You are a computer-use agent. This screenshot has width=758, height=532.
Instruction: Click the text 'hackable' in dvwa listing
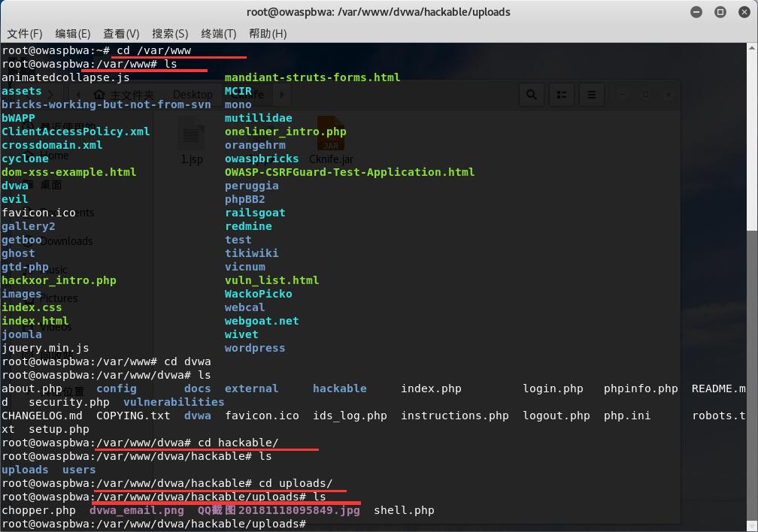pos(339,388)
